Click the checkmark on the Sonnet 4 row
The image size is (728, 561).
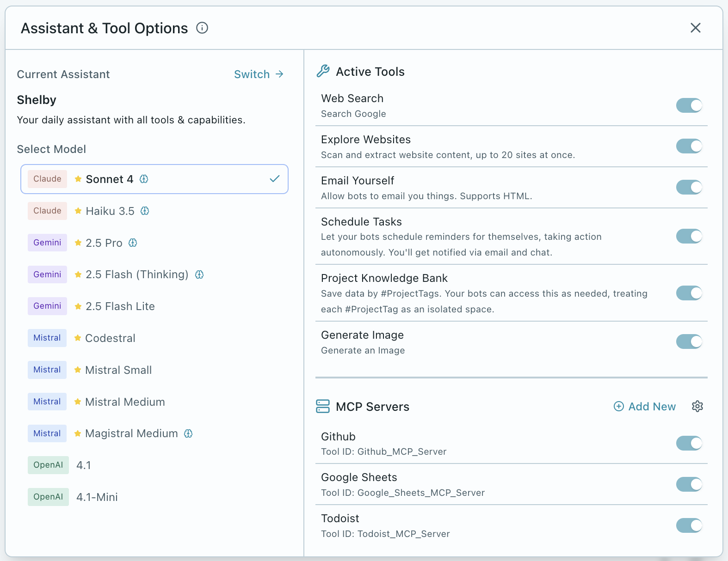point(275,179)
